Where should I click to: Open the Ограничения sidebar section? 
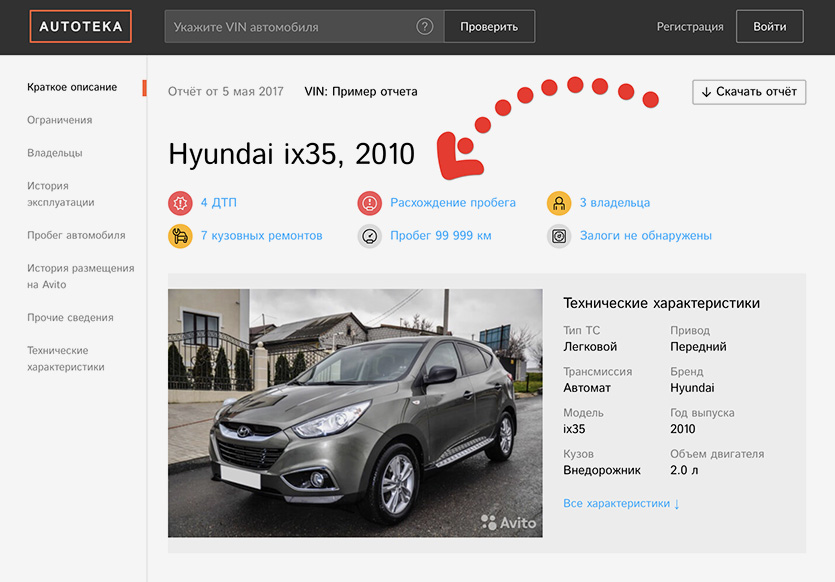pyautogui.click(x=60, y=120)
